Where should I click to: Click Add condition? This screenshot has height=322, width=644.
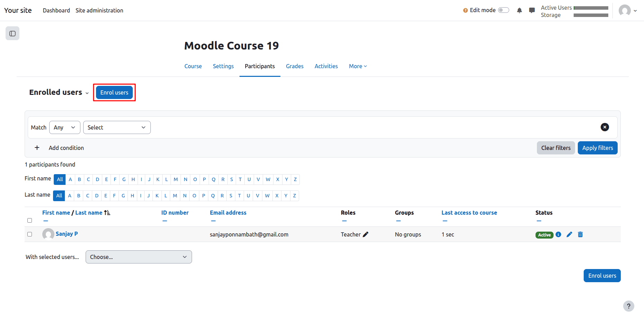point(66,148)
